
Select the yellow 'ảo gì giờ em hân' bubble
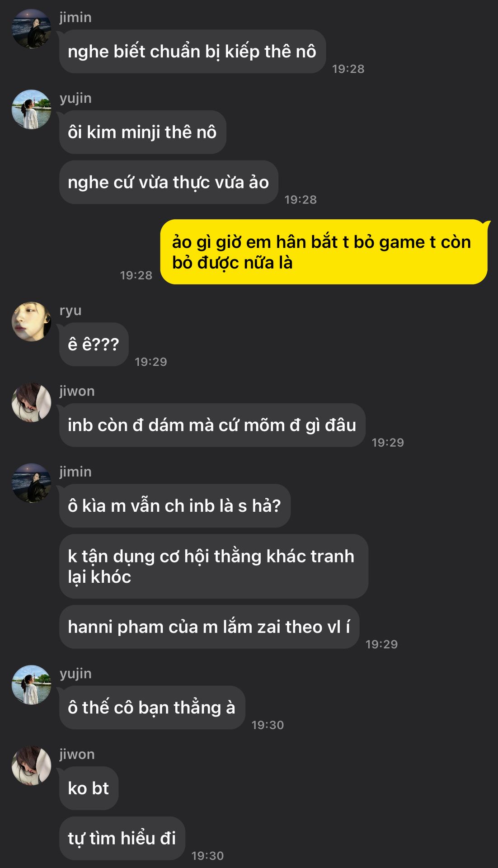pyautogui.click(x=324, y=252)
